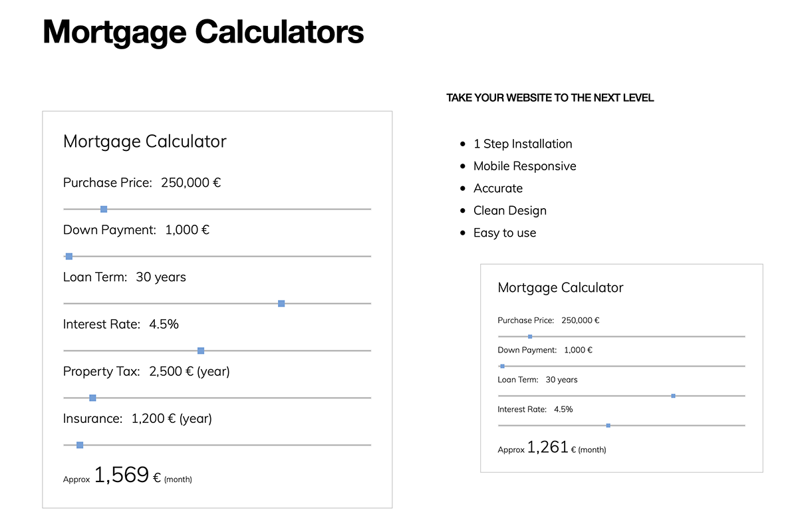Click the Property Tax slider handle

pos(92,398)
